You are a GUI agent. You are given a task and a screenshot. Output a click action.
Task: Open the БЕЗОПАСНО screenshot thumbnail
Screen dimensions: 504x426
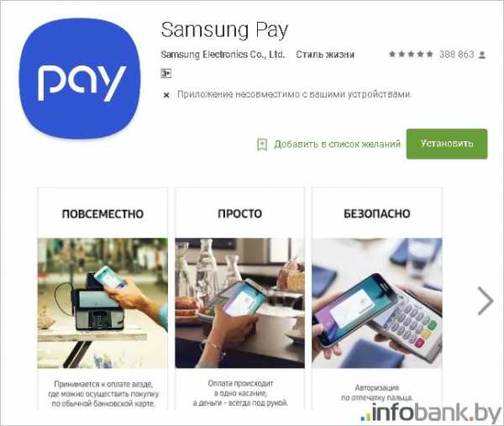pos(377,298)
